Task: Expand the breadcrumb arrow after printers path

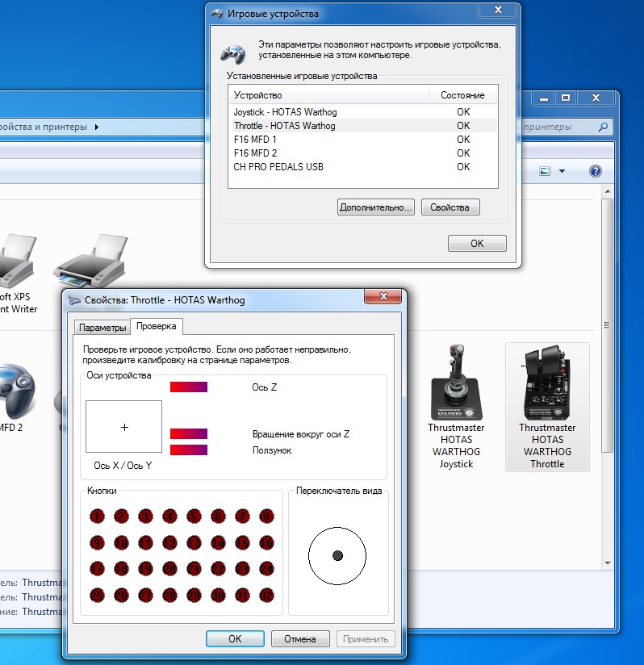Action: point(97,127)
